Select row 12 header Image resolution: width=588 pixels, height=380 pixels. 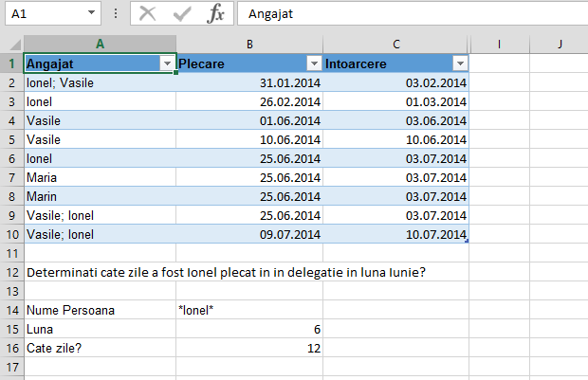pos(11,272)
